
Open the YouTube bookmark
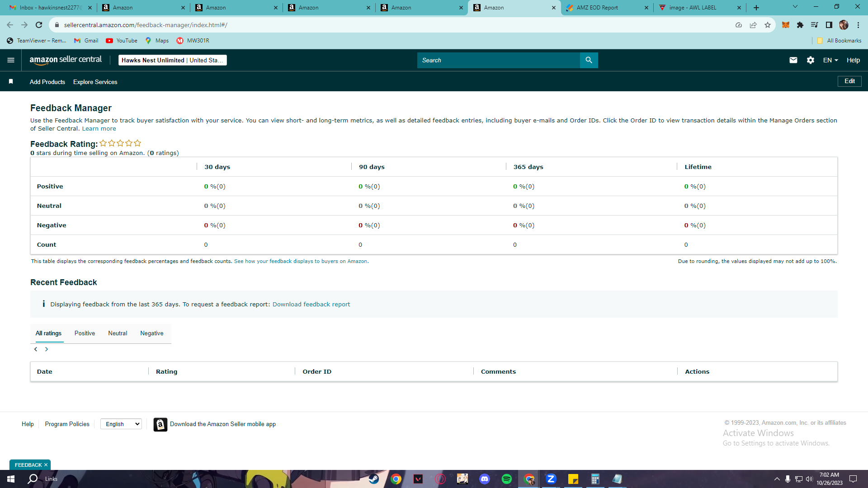(x=122, y=41)
